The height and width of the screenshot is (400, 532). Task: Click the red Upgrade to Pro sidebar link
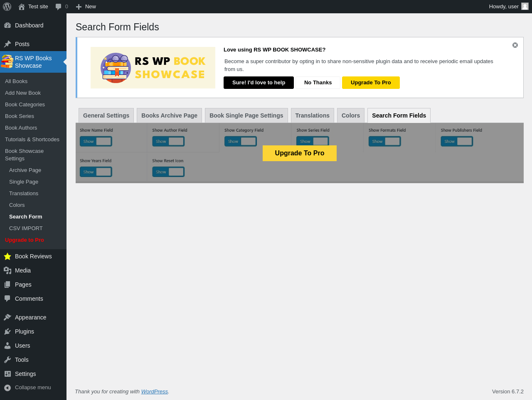[25, 240]
